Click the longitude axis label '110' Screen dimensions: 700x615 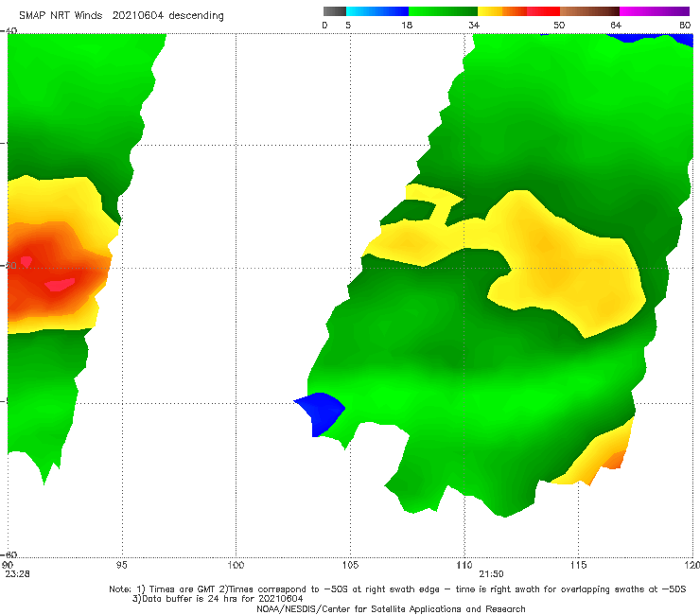(x=464, y=566)
